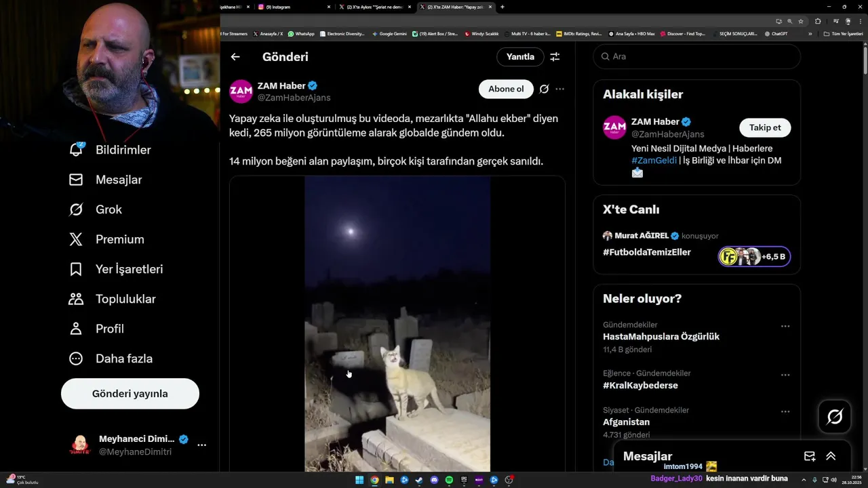Open Premium from the left sidebar

[x=106, y=239]
